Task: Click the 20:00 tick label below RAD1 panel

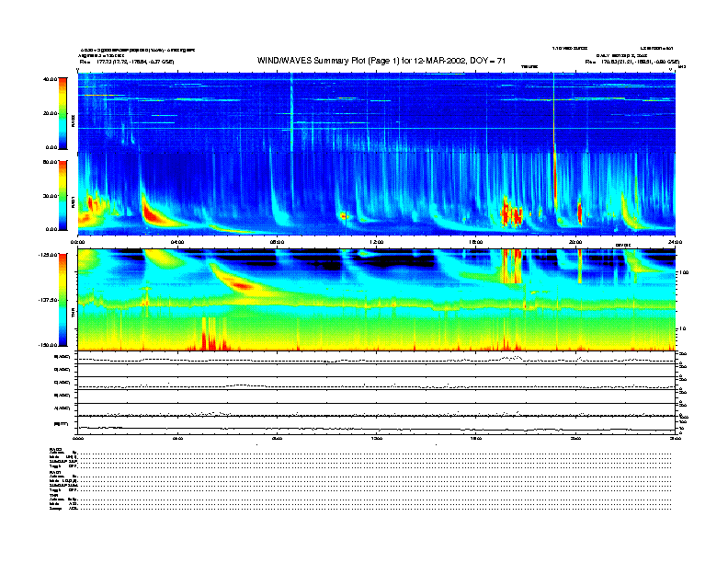Action: [x=574, y=242]
